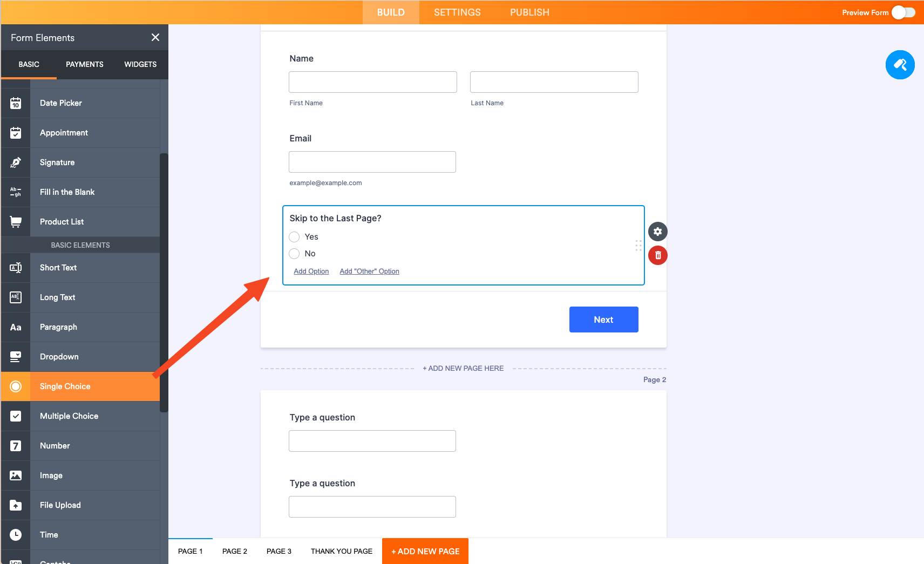This screenshot has height=564, width=924.
Task: Open the THANK YOU PAGE tab
Action: [342, 551]
